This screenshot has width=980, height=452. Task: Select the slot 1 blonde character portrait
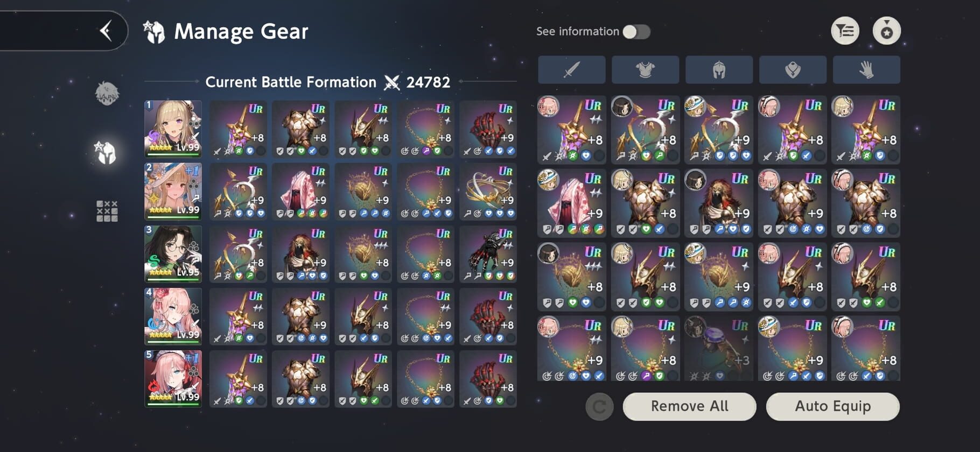coord(173,129)
